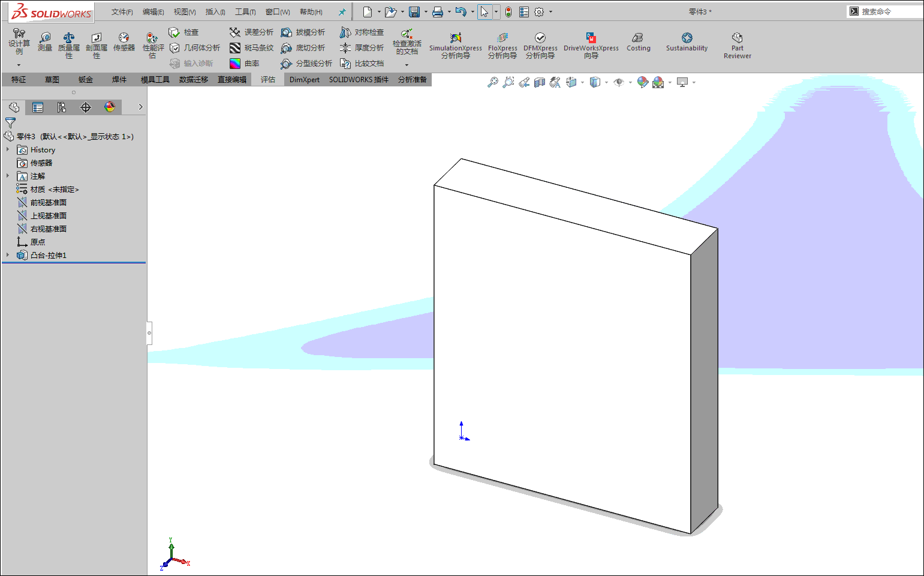Screen dimensions: 924x576
Task: Open the ConfigurationManager panel tab
Action: tap(62, 107)
